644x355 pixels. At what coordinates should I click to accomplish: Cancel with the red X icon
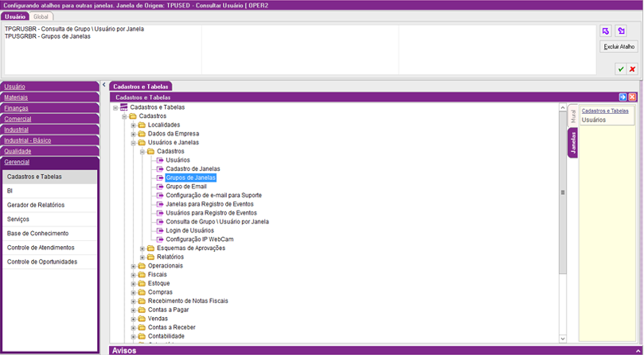[x=632, y=70]
